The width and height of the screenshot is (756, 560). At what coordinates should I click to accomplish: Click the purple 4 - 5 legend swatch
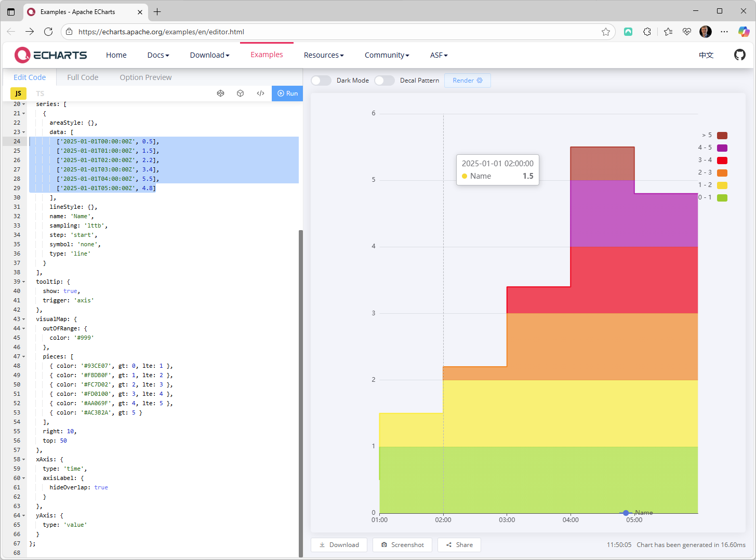click(722, 148)
